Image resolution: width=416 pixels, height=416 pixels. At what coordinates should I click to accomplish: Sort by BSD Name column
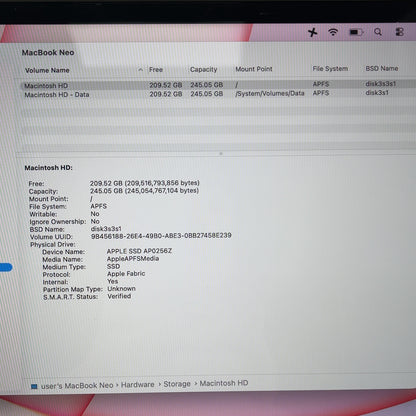click(382, 68)
